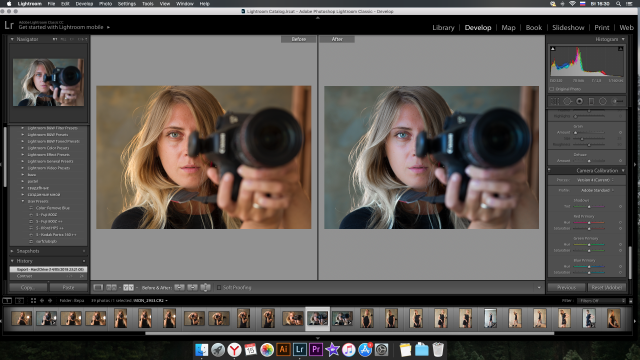Switch to the Map module

(x=508, y=27)
